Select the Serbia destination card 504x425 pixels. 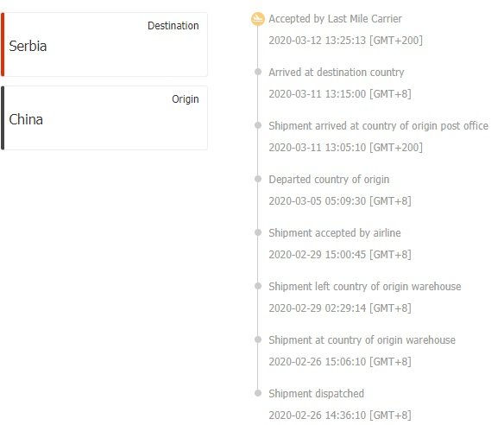click(x=104, y=45)
